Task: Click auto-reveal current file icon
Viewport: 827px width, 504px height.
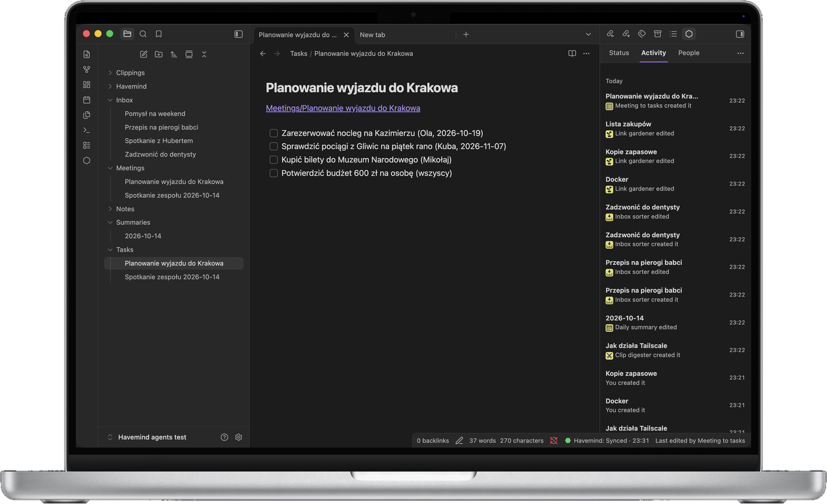Action: (x=189, y=54)
